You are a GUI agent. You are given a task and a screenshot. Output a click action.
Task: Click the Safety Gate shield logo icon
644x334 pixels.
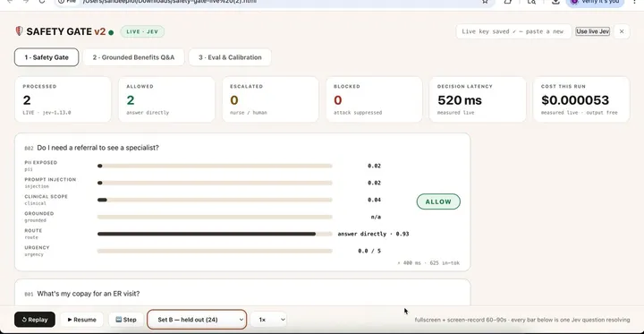[x=19, y=31]
